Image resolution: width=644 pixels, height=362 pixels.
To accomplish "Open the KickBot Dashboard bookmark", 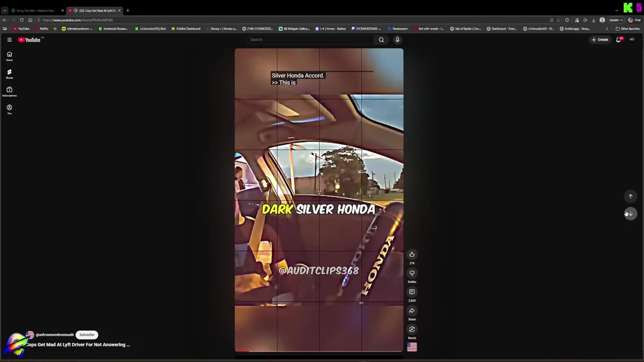I will tap(186, 29).
